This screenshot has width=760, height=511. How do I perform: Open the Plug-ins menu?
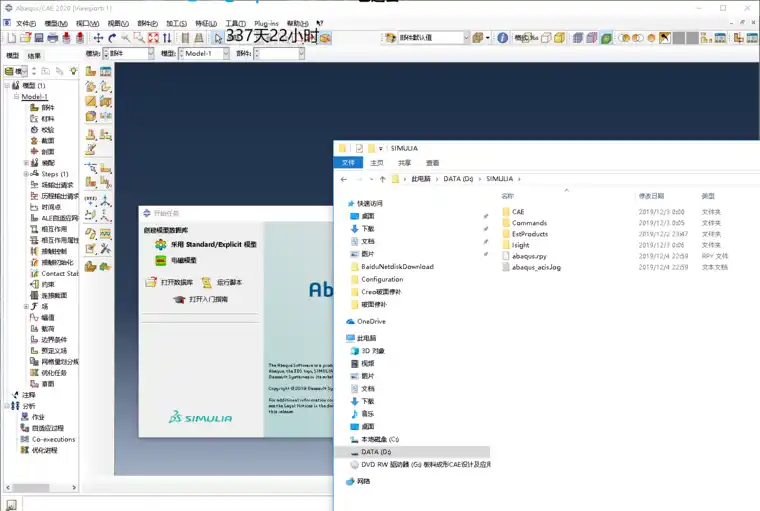click(x=266, y=23)
